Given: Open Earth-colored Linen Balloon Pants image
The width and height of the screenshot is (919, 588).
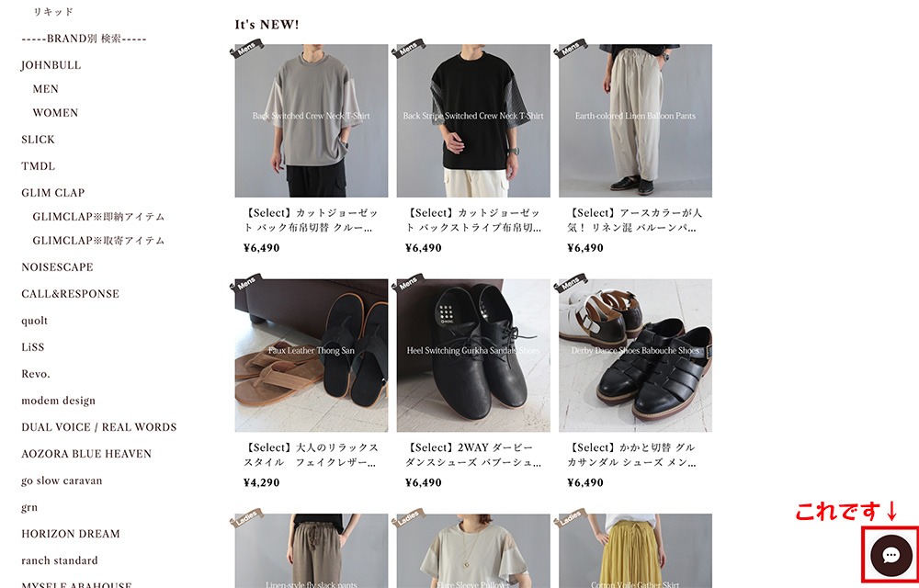Looking at the screenshot, I should point(635,120).
